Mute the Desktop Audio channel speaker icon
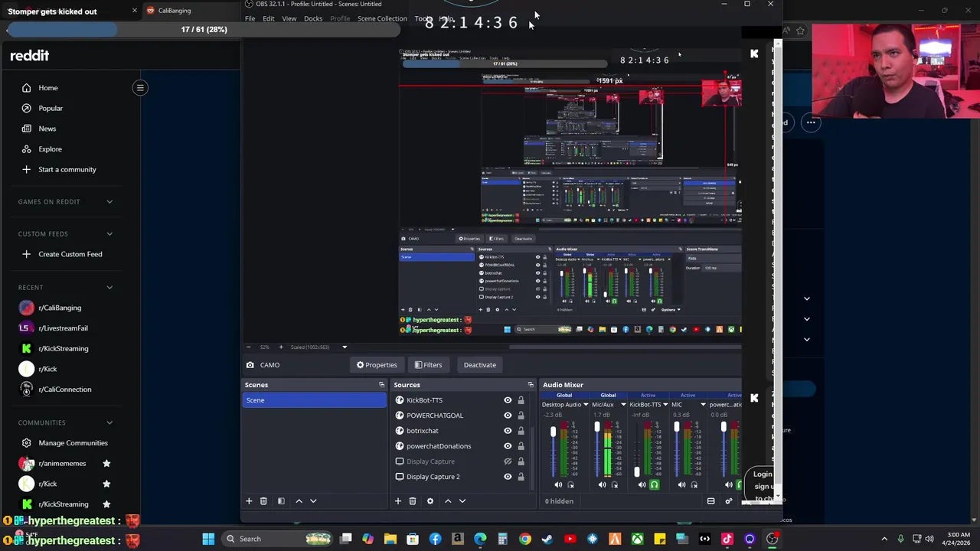Image resolution: width=980 pixels, height=551 pixels. coord(557,484)
